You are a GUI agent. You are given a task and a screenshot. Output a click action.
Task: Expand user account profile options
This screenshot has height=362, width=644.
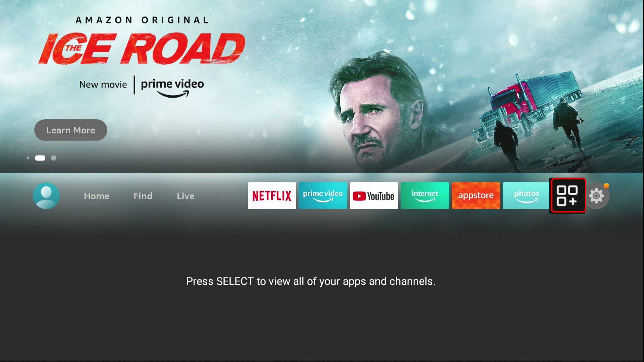46,195
